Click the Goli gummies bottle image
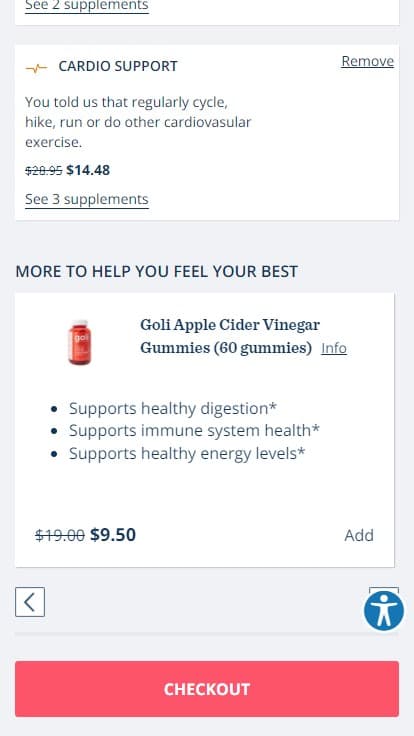Image resolution: width=414 pixels, height=736 pixels. 79,342
